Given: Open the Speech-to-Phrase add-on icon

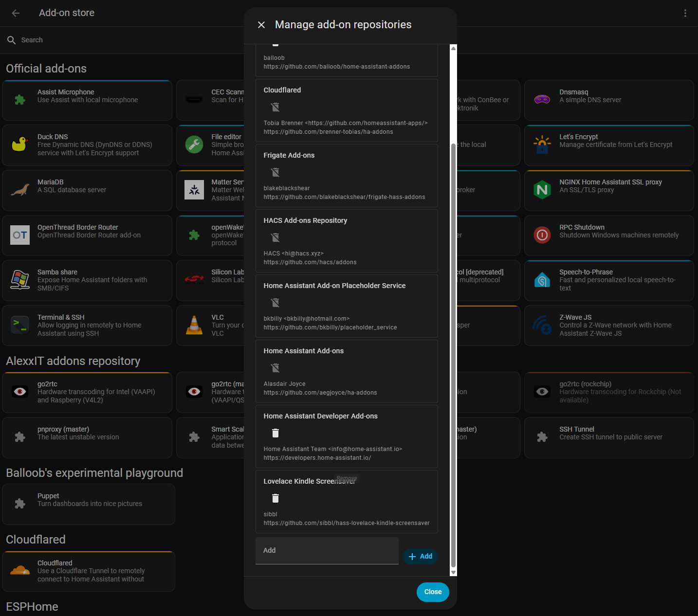Looking at the screenshot, I should pyautogui.click(x=542, y=280).
